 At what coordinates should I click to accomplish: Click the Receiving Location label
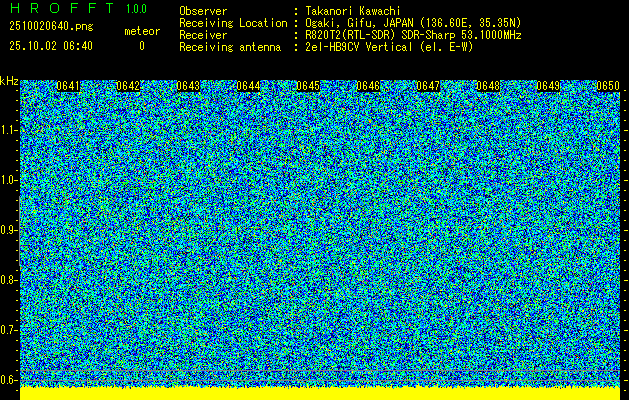click(233, 23)
